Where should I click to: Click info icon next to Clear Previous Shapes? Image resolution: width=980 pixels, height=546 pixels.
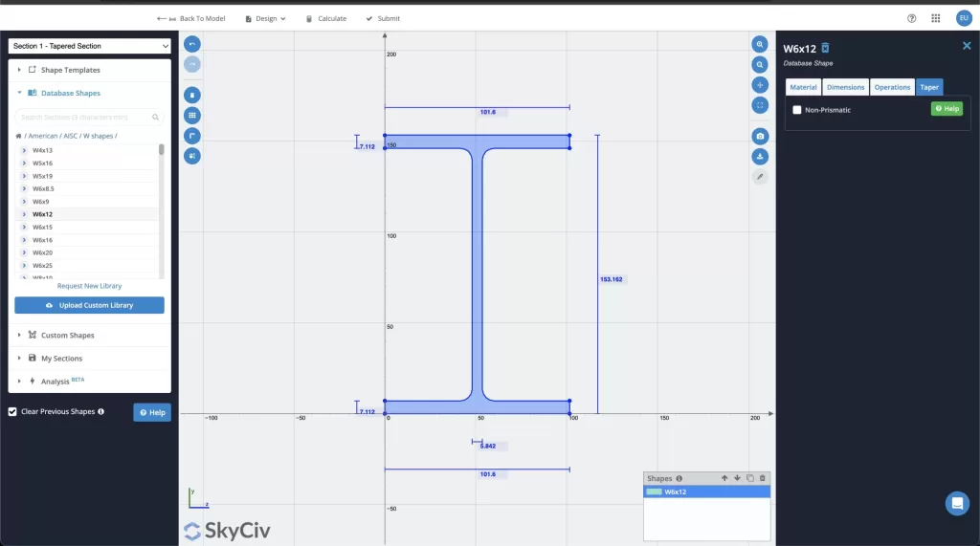(100, 412)
